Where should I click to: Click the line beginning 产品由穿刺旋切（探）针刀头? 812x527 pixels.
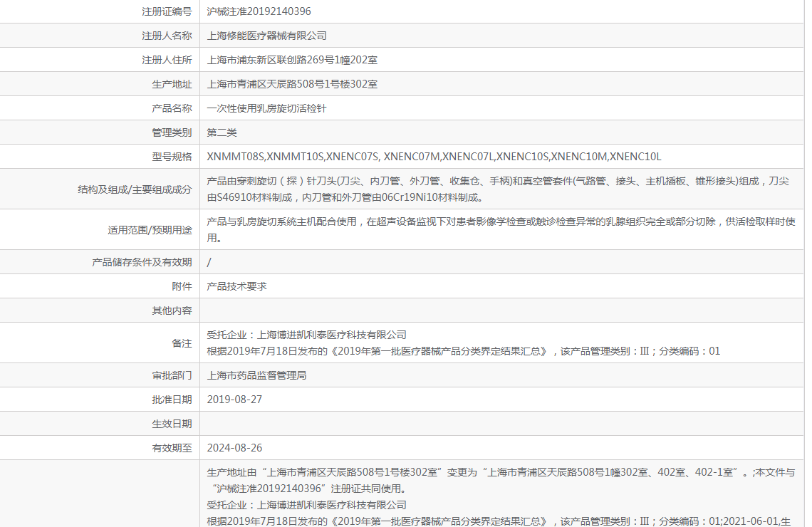point(498,181)
